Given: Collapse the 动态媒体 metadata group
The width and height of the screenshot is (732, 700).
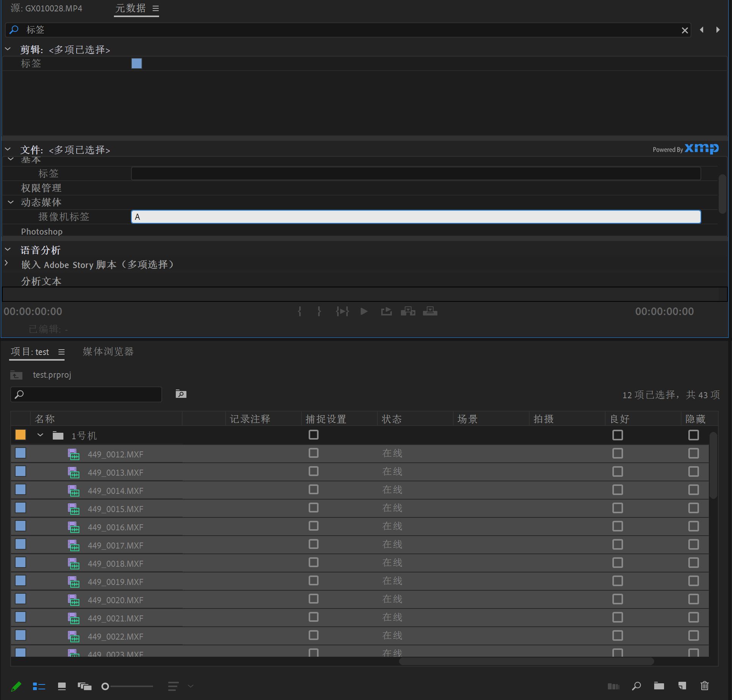Looking at the screenshot, I should (x=11, y=202).
